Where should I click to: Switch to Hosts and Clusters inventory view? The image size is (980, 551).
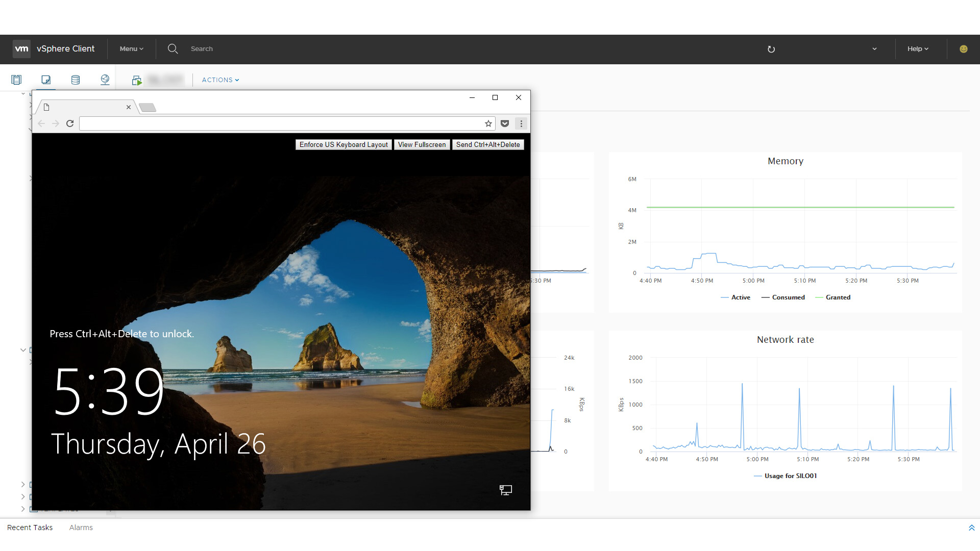(x=16, y=80)
